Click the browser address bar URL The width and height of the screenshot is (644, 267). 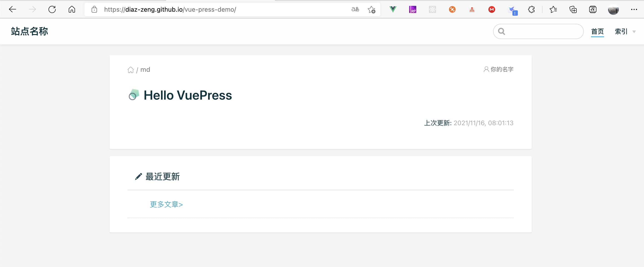(170, 9)
